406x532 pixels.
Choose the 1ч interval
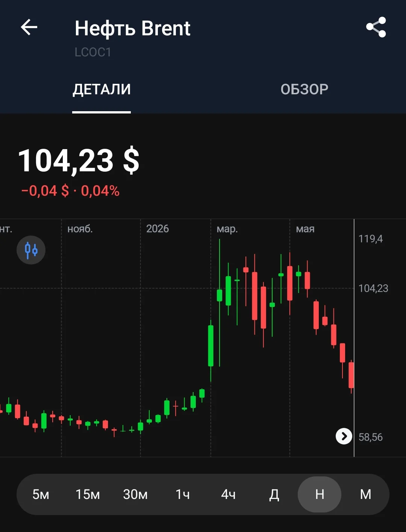click(x=183, y=494)
